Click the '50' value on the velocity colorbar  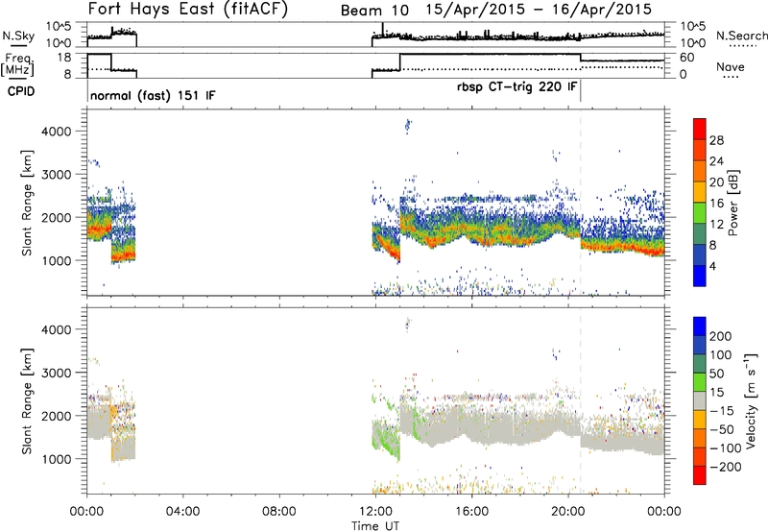click(x=716, y=374)
